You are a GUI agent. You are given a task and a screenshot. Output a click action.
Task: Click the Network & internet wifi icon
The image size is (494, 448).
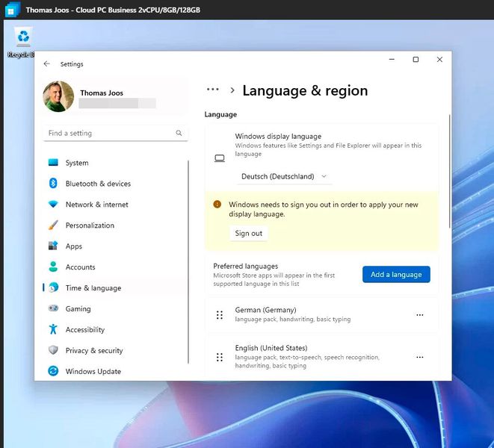[x=53, y=204]
